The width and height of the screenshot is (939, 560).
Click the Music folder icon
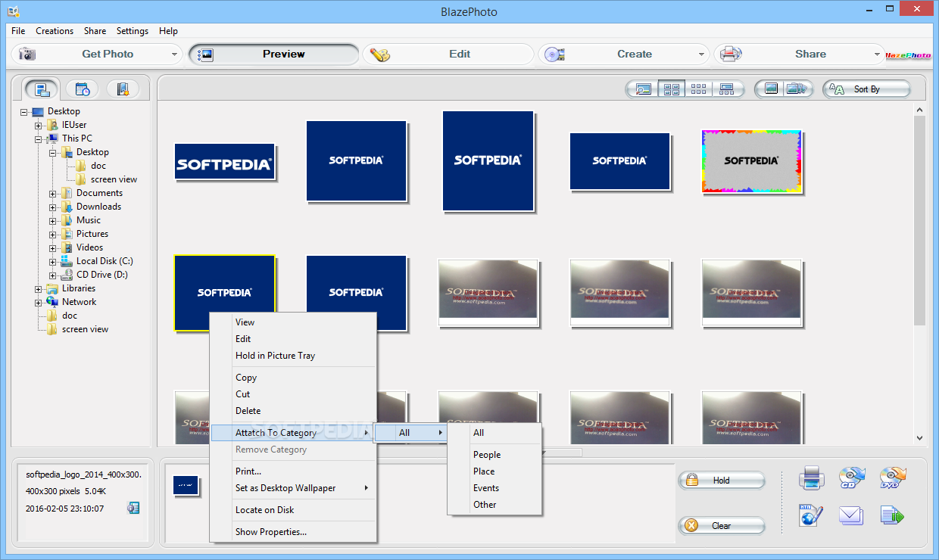point(67,220)
